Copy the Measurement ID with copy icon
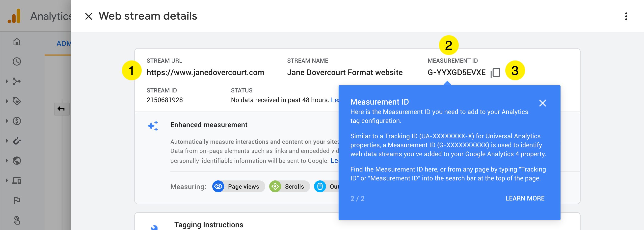 495,73
